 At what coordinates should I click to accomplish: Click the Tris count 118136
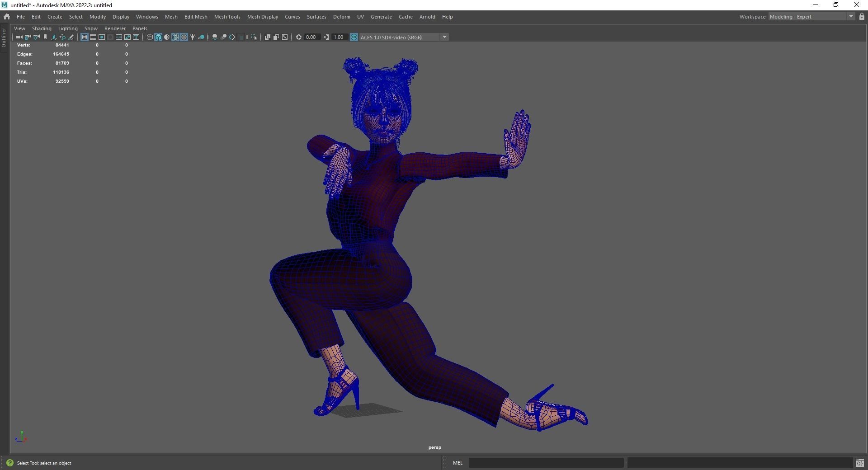[61, 72]
